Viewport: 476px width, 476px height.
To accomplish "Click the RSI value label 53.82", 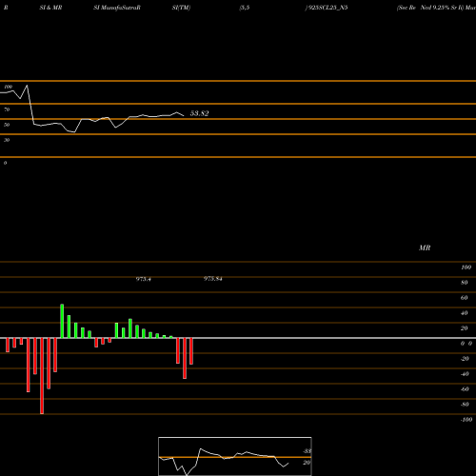I will [x=199, y=113].
